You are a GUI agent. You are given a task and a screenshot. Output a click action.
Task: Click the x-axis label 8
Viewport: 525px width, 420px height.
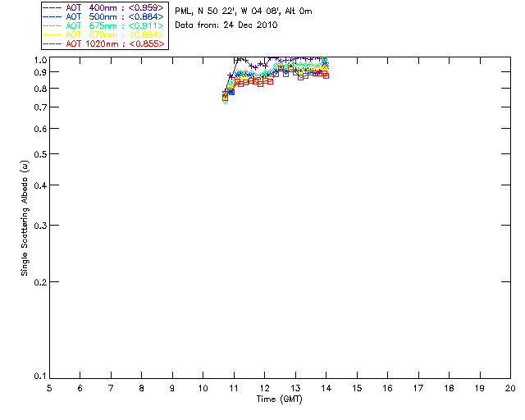[142, 388]
